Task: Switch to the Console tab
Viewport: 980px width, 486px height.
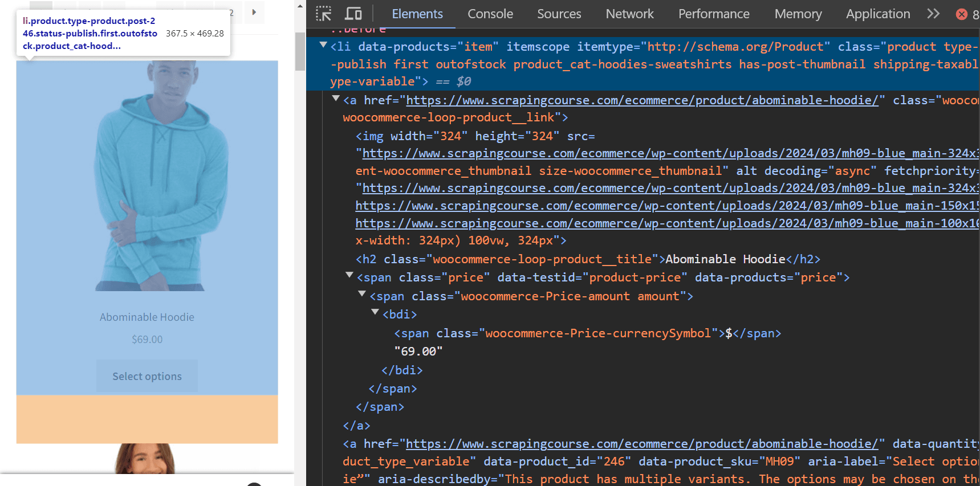Action: (x=490, y=14)
